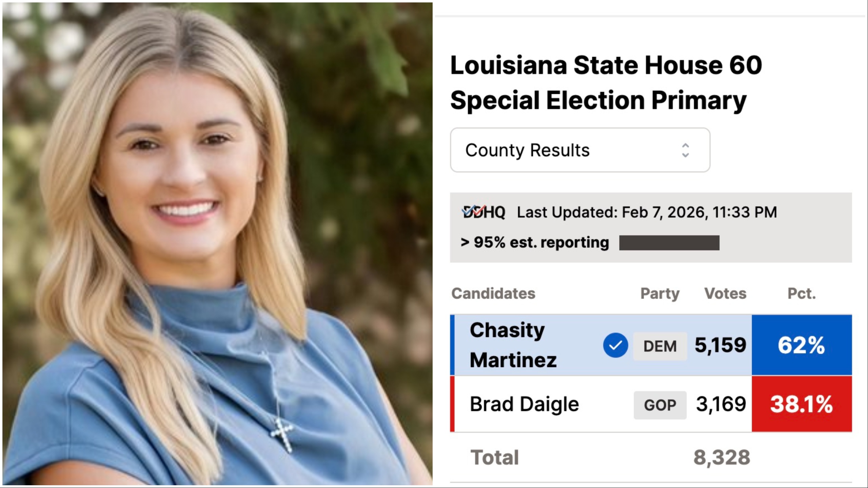The image size is (868, 488).
Task: Click the estimated reporting progress bar
Action: pos(669,243)
